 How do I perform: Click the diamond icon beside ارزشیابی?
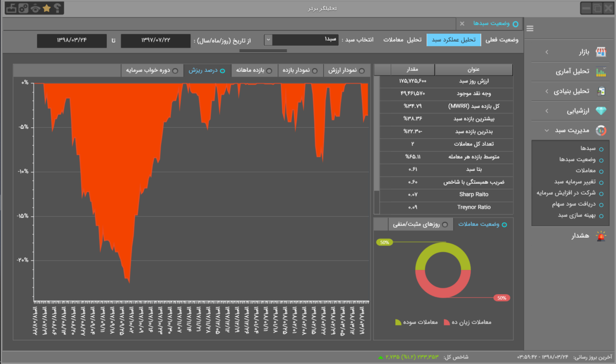point(600,111)
